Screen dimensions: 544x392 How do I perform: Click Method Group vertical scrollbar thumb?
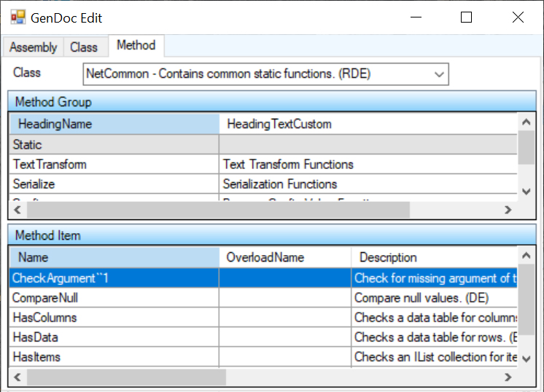pos(526,148)
